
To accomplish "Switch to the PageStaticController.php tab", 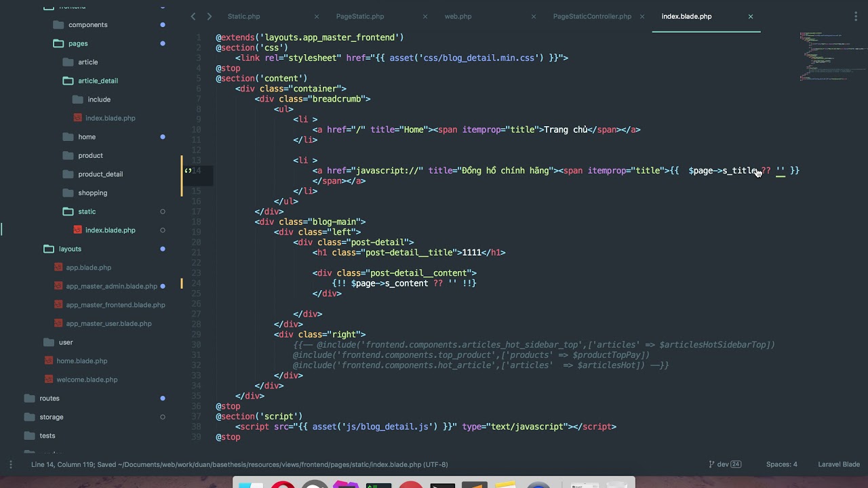I will [592, 16].
